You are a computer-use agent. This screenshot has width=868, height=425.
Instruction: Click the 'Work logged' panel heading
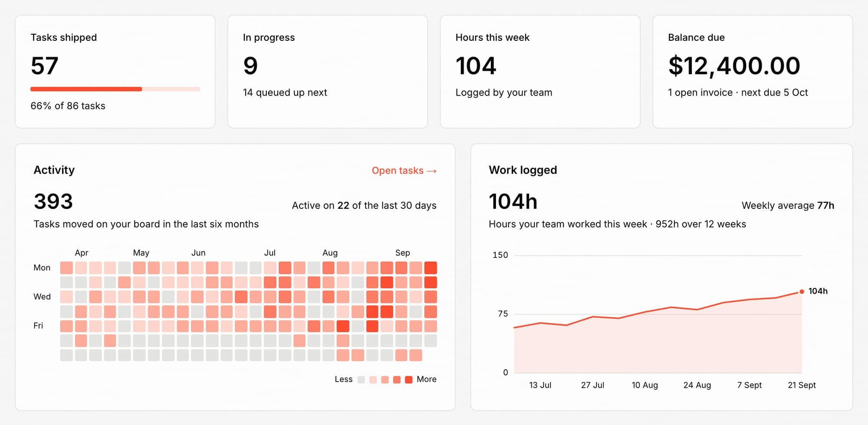[523, 170]
